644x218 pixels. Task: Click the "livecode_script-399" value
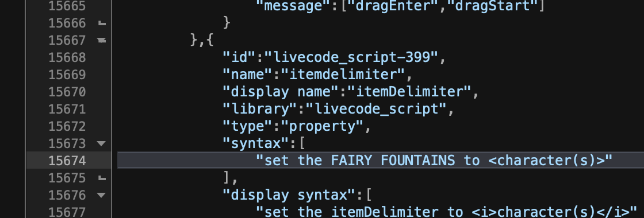click(x=351, y=57)
